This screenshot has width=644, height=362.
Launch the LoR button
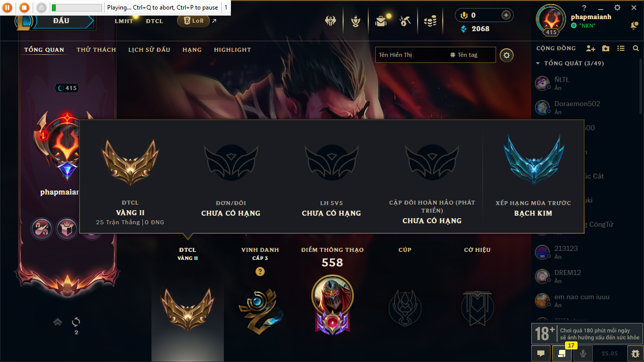tap(193, 21)
